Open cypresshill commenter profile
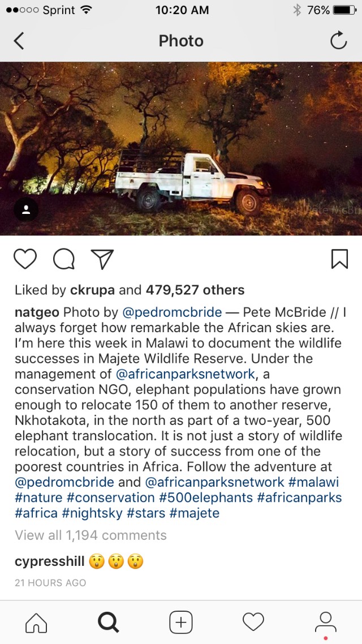 (49, 561)
